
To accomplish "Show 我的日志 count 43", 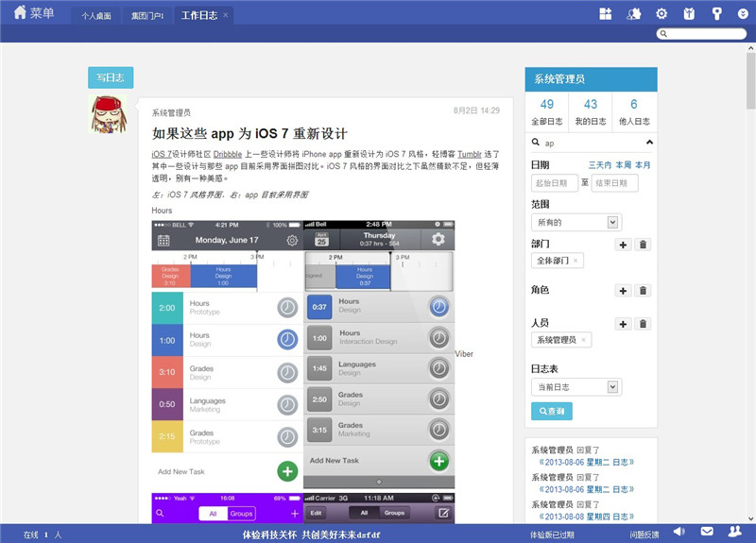I will click(x=590, y=111).
